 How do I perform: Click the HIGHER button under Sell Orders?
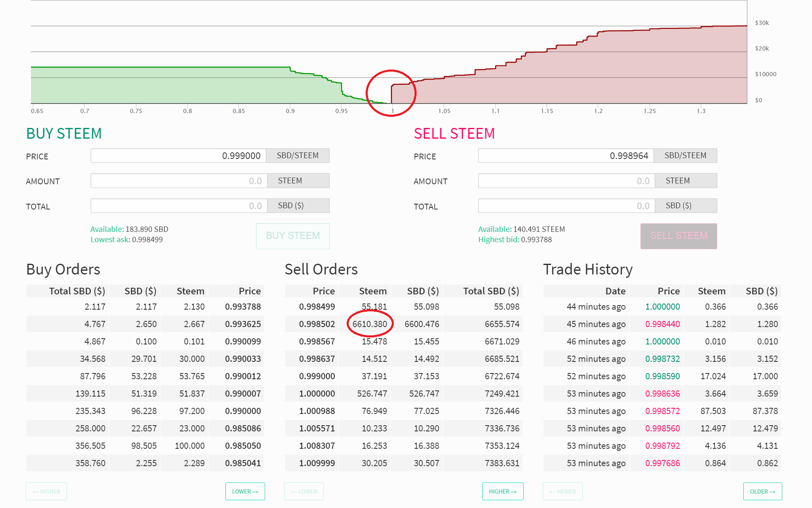pos(503,491)
